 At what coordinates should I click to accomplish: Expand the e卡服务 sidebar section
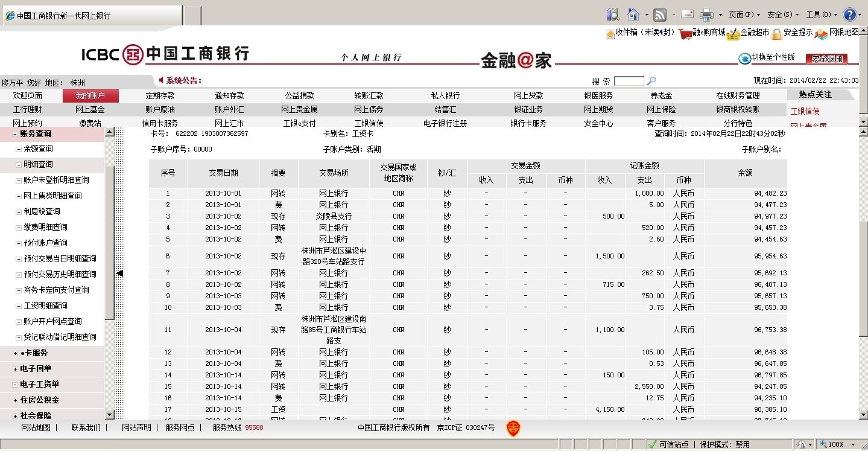pos(15,353)
